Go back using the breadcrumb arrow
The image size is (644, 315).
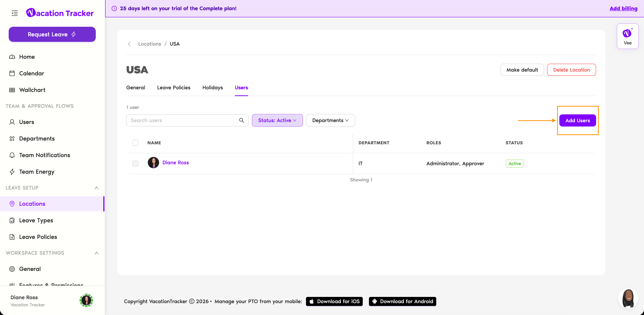click(129, 44)
